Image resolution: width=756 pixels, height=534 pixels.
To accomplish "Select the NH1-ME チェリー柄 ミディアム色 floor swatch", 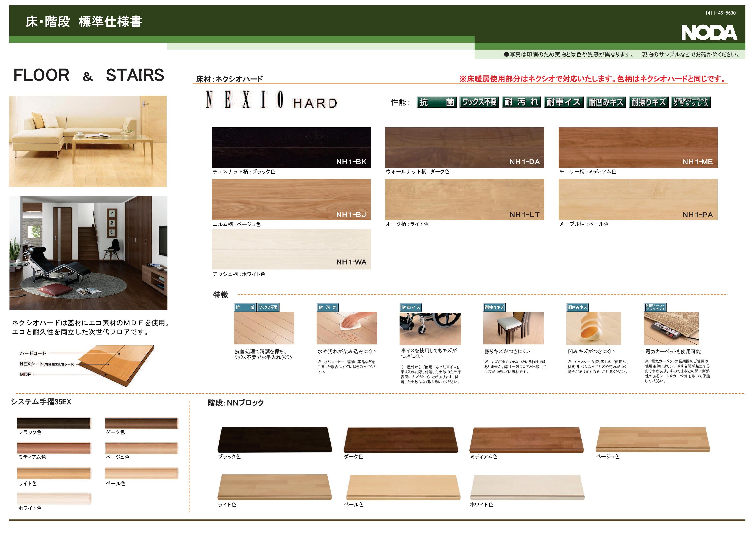I will coord(638,148).
